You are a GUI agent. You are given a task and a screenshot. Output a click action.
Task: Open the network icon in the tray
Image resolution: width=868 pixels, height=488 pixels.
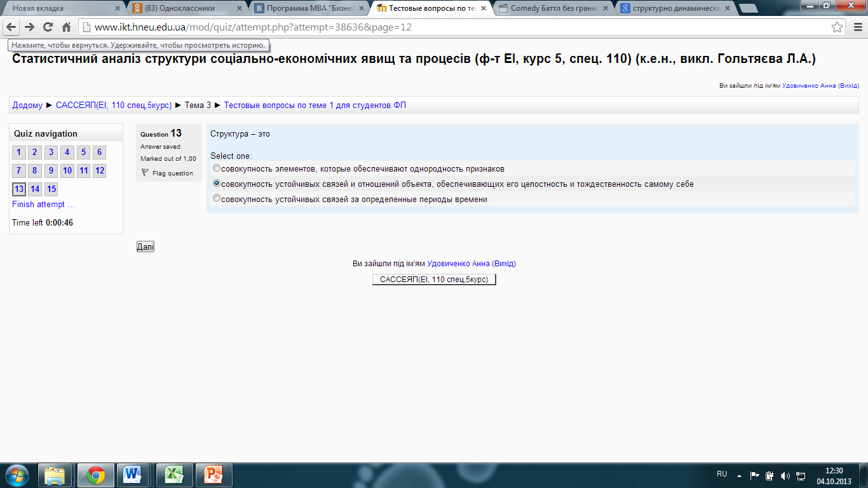(x=801, y=475)
